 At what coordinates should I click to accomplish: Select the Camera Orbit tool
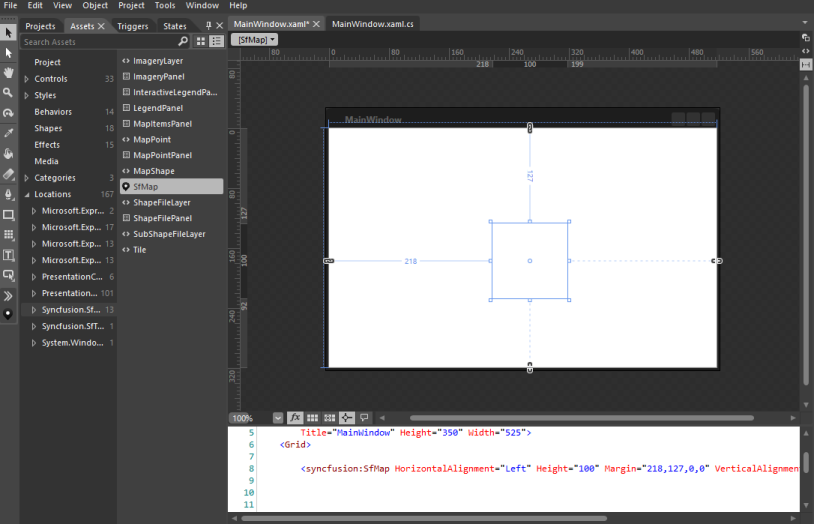[8, 113]
